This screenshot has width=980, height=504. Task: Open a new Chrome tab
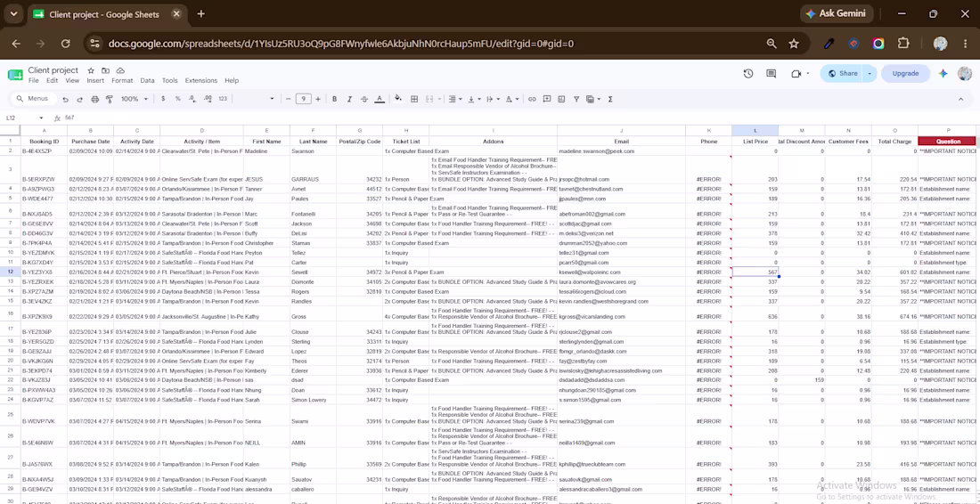pos(201,13)
